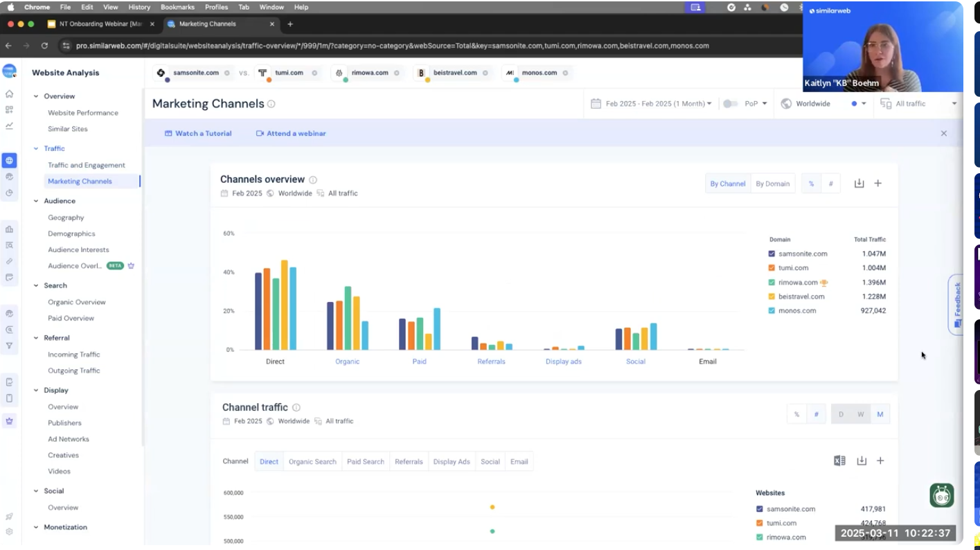Click Watch a Tutorial link
980x550 pixels.
coord(198,133)
